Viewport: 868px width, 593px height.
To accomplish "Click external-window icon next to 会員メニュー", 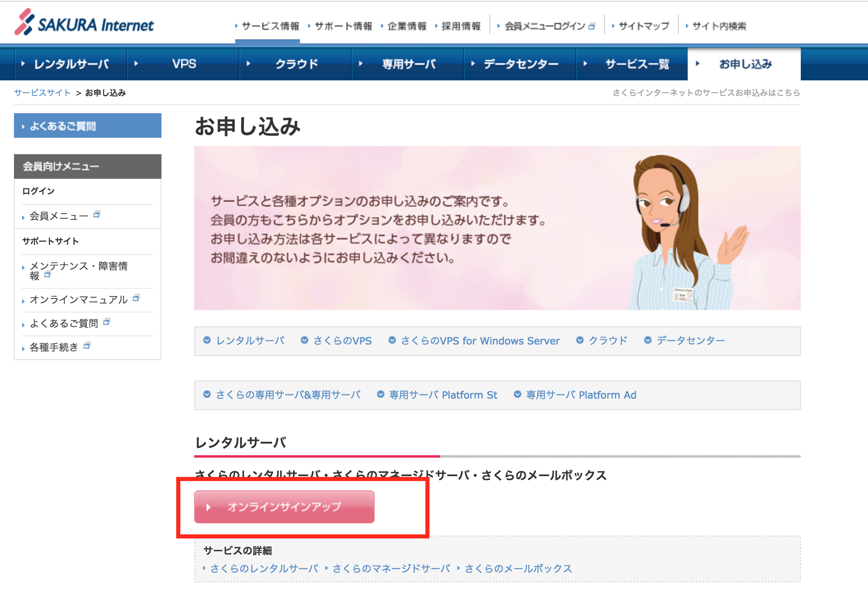I will (x=97, y=214).
